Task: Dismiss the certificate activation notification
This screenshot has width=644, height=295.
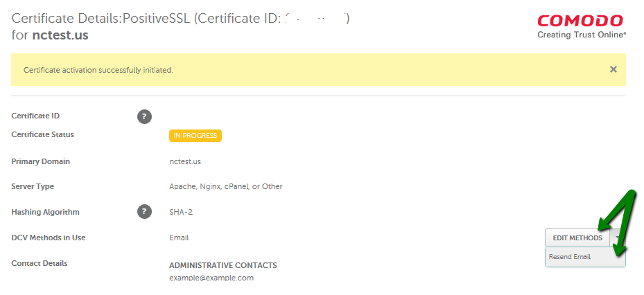Action: pos(613,69)
